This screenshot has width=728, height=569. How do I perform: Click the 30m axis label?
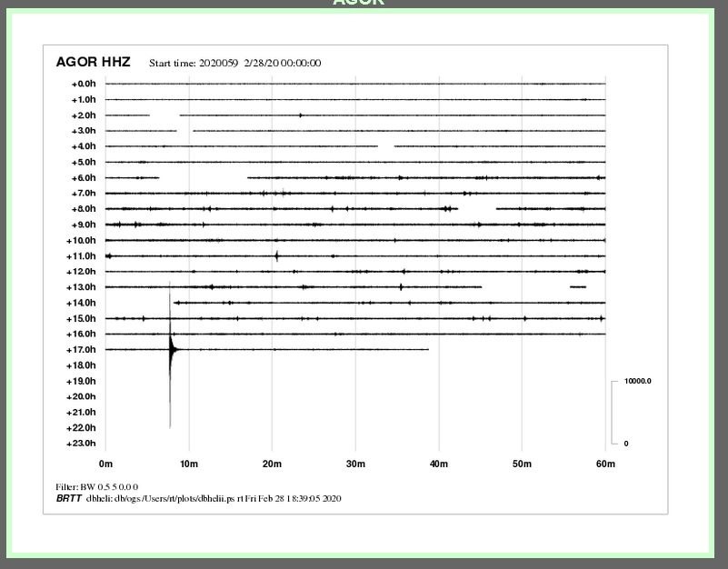click(355, 464)
